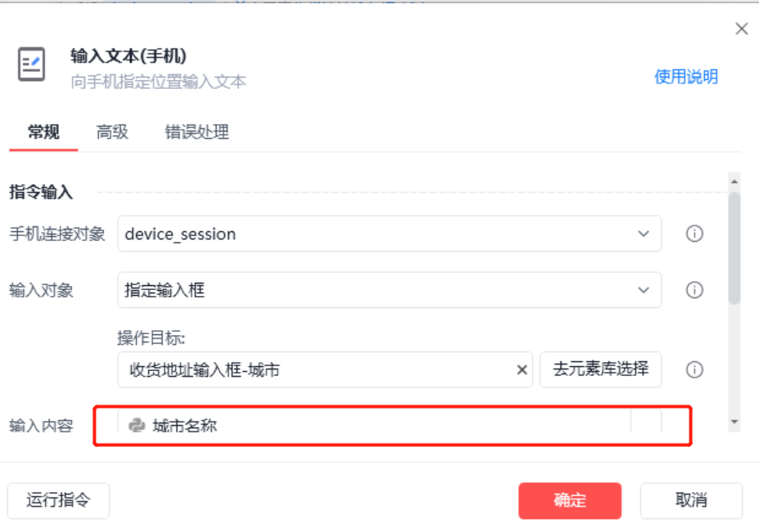
Task: Click the info icon beside 操作目标
Action: pyautogui.click(x=694, y=370)
